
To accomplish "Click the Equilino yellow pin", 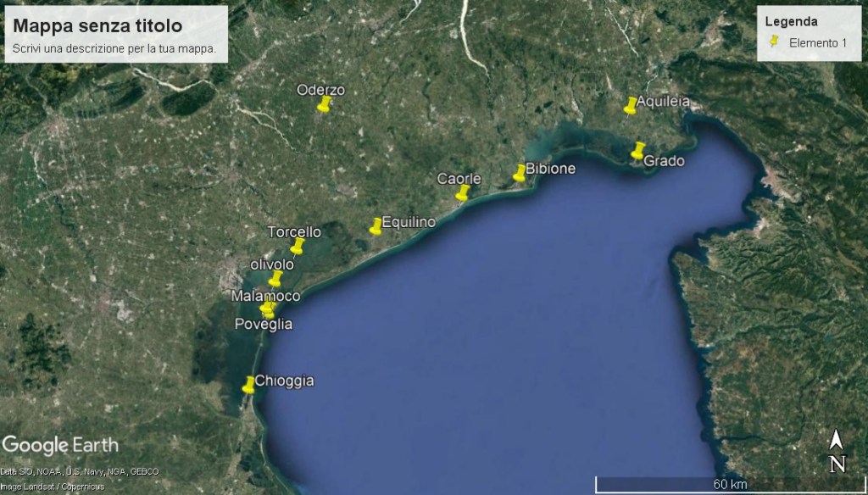I will (376, 225).
